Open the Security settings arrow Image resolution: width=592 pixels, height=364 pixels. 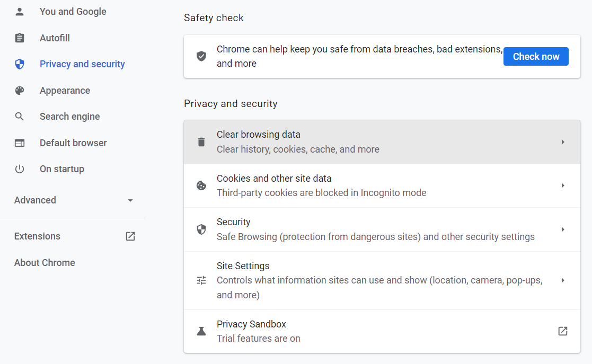(563, 229)
